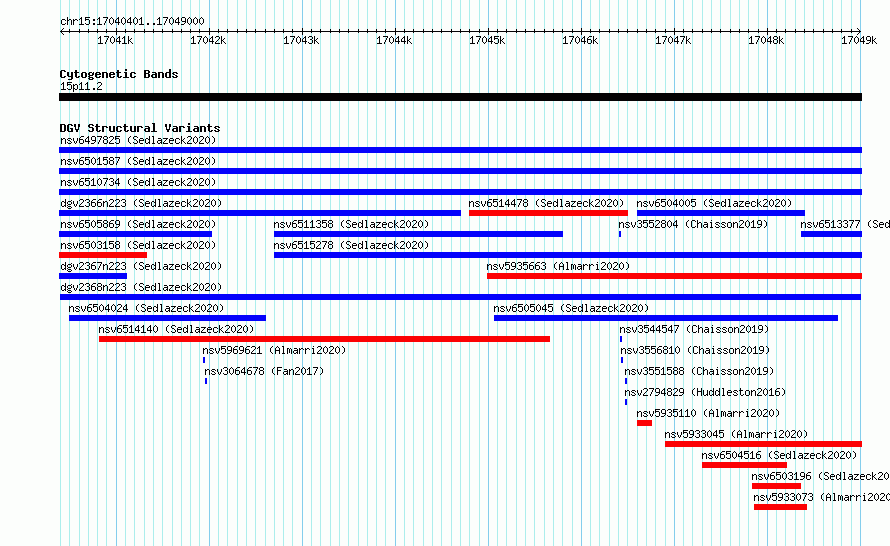Click nsv3551588 (Chaisson2019) label
890x546 pixels.
click(x=699, y=371)
